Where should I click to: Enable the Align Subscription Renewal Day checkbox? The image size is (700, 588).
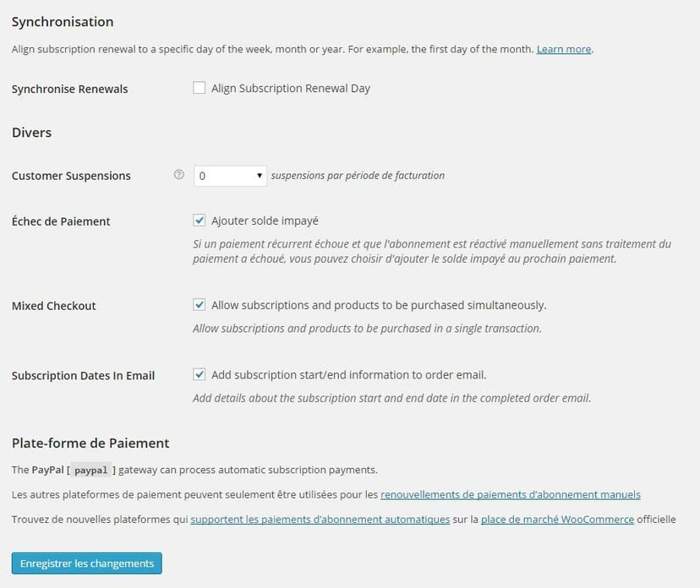[x=200, y=88]
